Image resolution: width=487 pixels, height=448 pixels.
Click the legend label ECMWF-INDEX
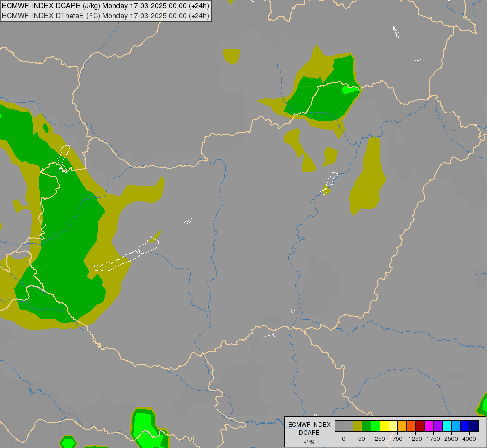(309, 425)
